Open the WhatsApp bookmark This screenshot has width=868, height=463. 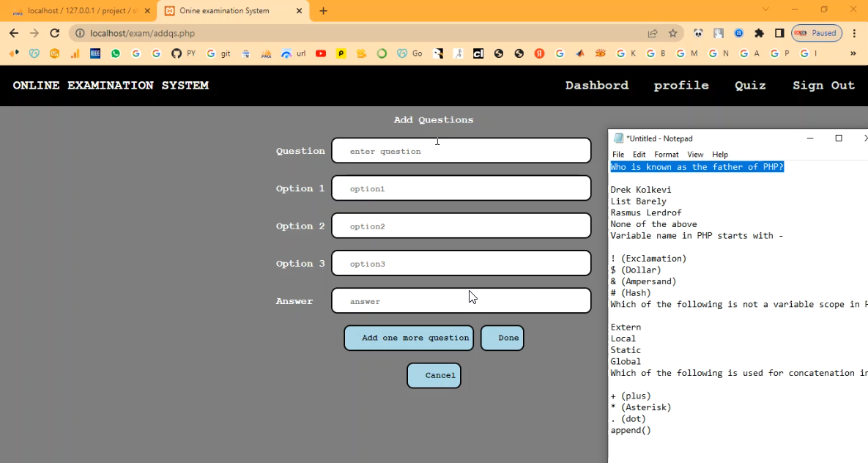(x=116, y=53)
